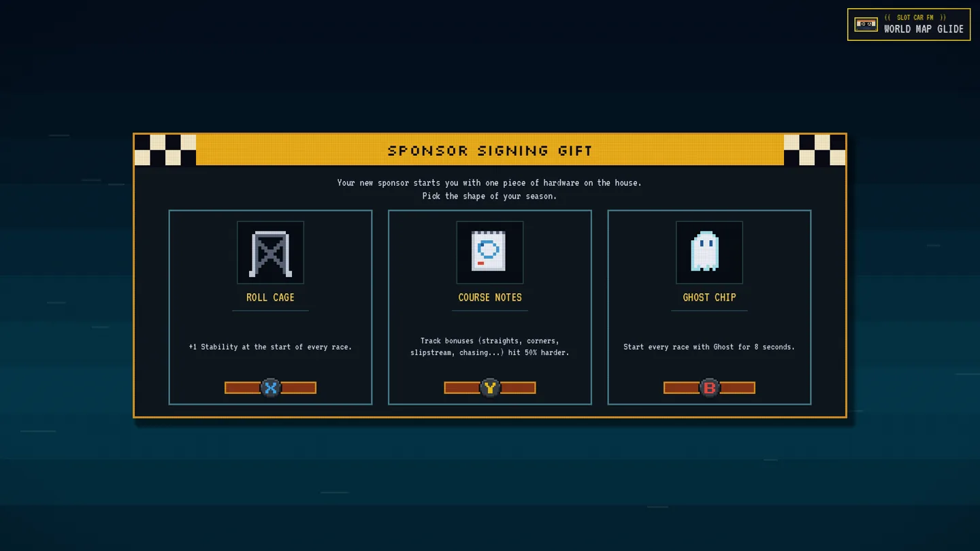Click the cassette icon in Slot Car FM widget
980x551 pixels.
coord(866,24)
